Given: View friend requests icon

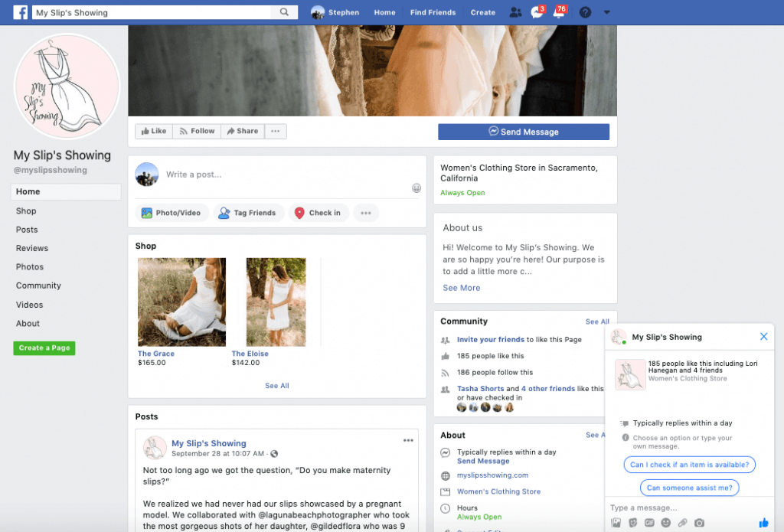Looking at the screenshot, I should [515, 12].
